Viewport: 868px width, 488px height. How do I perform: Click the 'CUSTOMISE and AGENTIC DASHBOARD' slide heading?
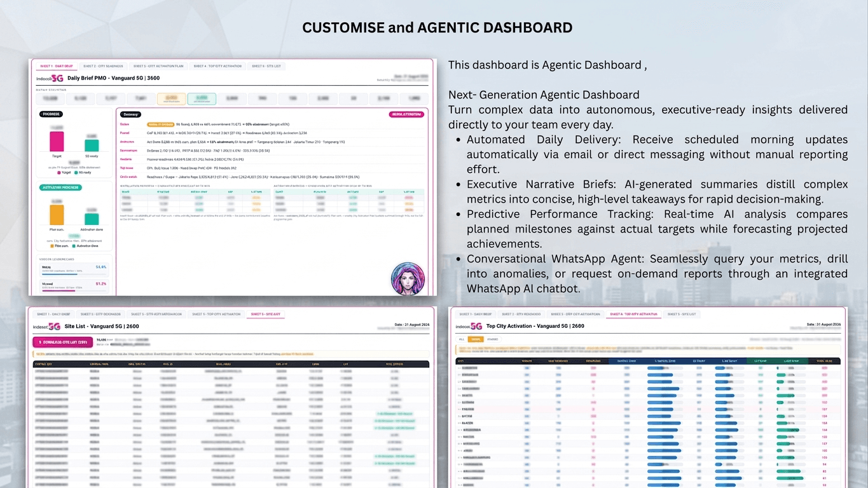click(437, 27)
